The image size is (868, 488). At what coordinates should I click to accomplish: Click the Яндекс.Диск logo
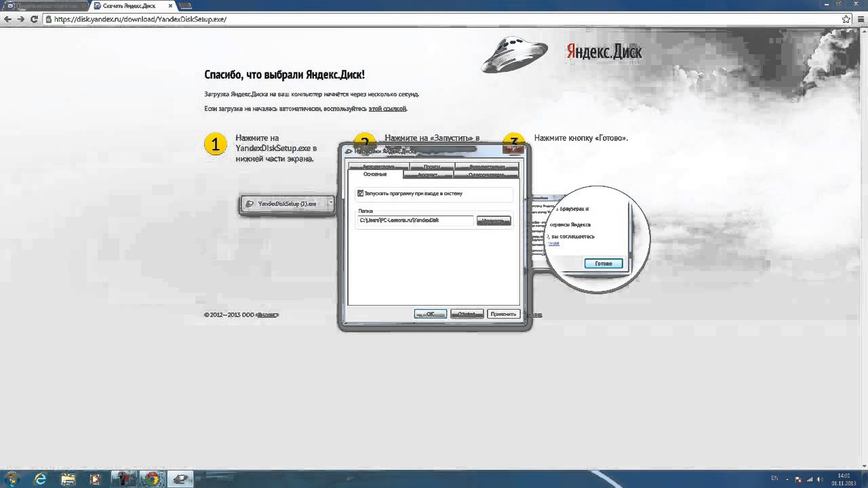tap(604, 52)
